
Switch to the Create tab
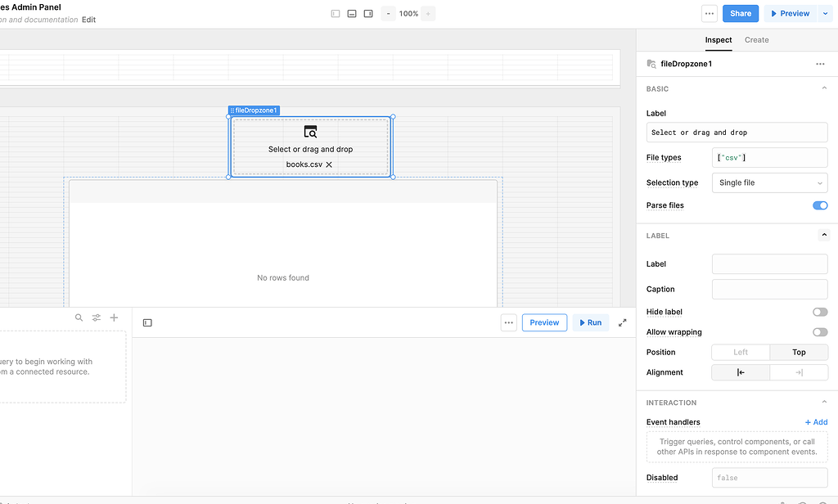756,39
